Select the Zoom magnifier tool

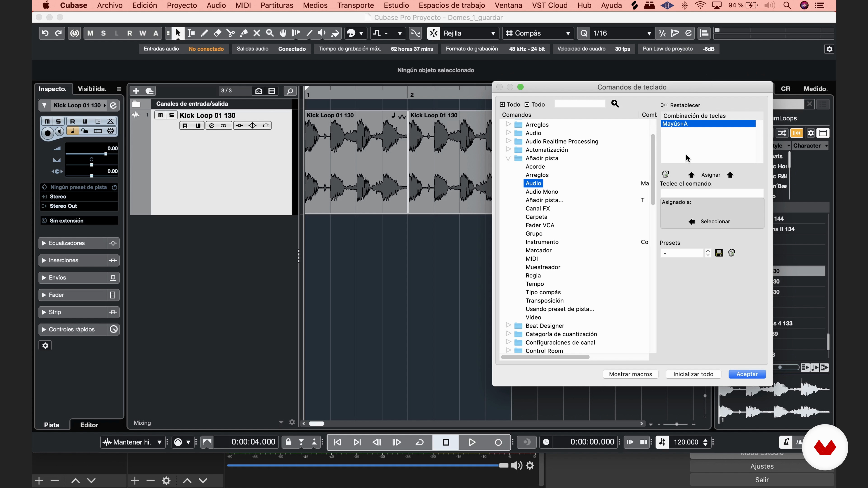tap(270, 33)
